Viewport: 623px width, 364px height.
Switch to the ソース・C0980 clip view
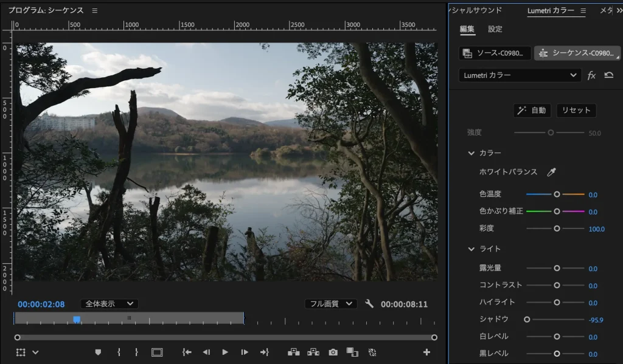(495, 53)
